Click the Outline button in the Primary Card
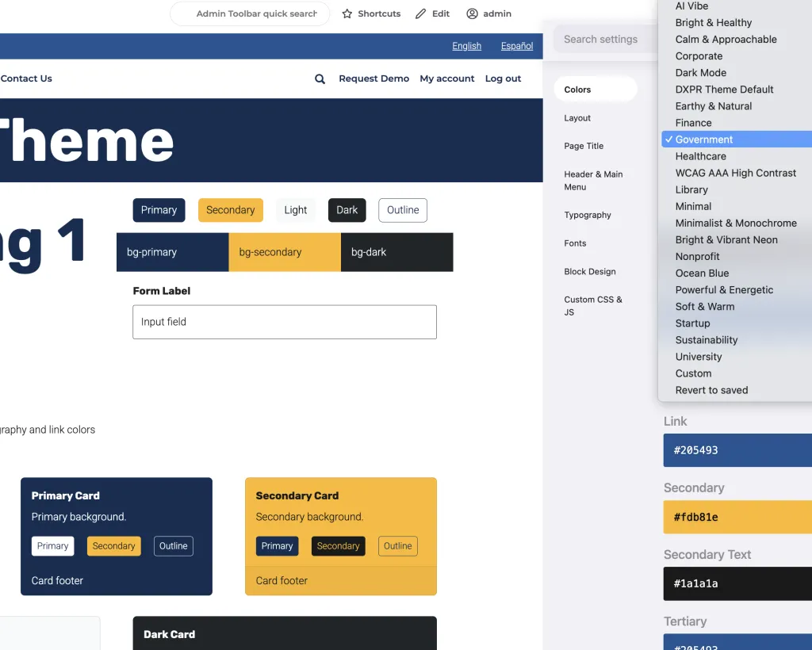Viewport: 812px width, 650px height. (x=173, y=546)
